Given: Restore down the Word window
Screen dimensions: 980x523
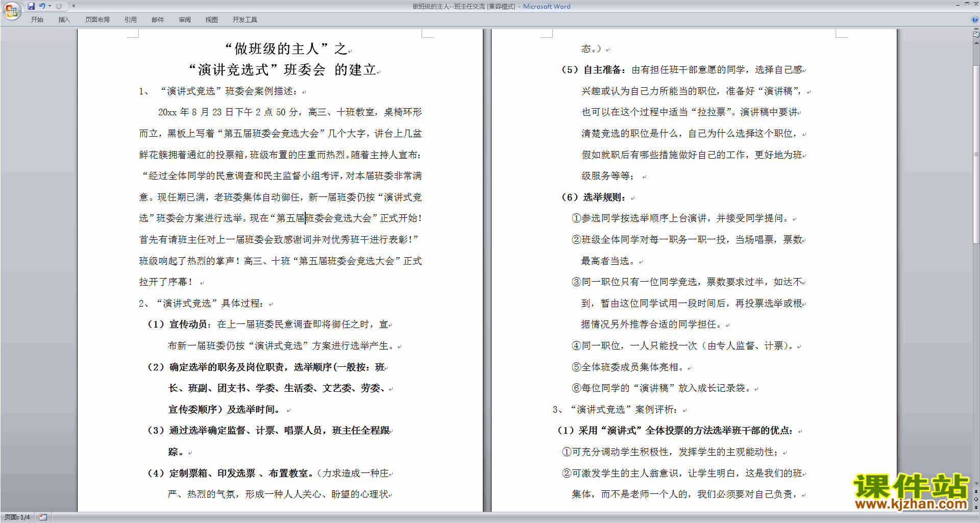Looking at the screenshot, I should click(967, 4).
